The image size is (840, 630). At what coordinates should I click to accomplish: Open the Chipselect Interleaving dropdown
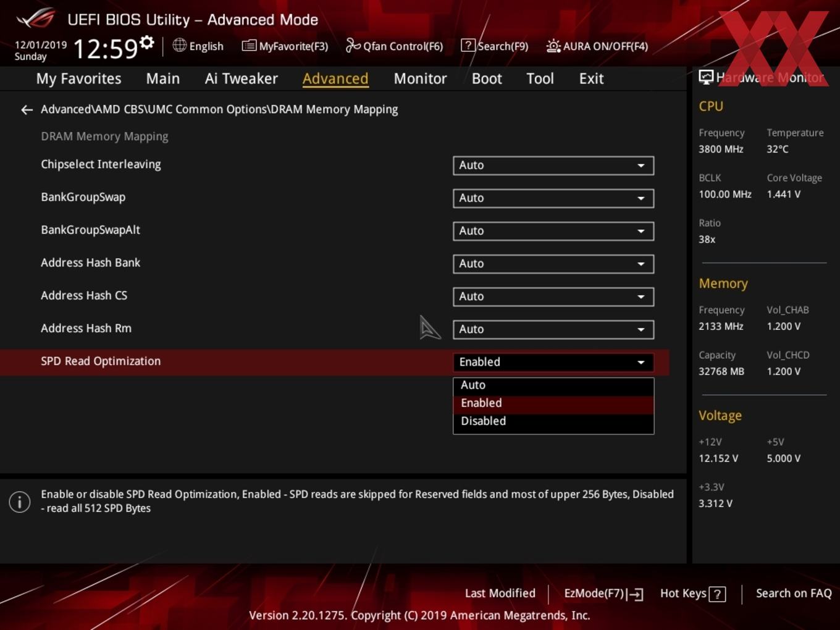553,166
